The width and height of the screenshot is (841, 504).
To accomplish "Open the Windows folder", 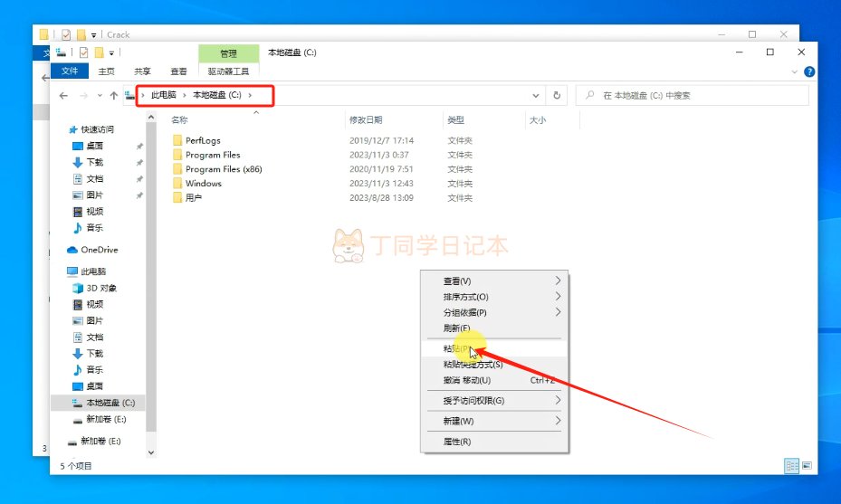I will pyautogui.click(x=203, y=184).
